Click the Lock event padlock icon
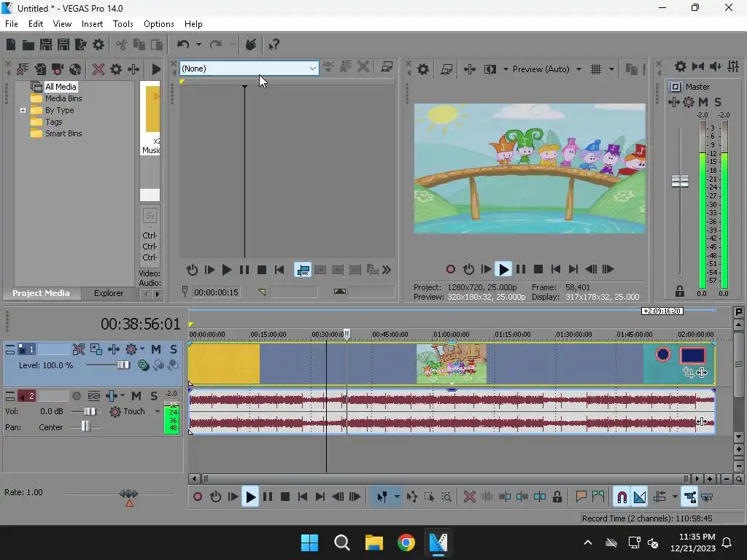Screen dimensions: 747x560 click(557, 497)
